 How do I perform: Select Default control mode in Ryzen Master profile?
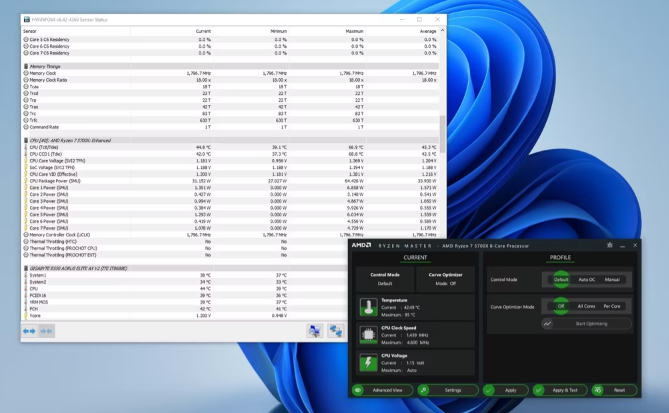click(x=561, y=279)
